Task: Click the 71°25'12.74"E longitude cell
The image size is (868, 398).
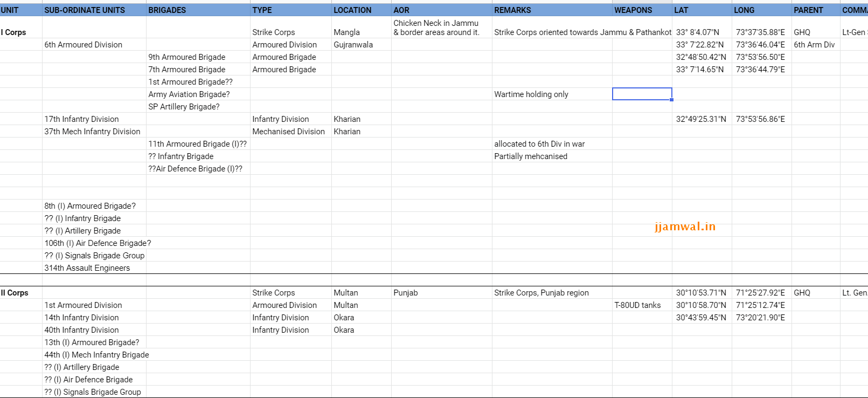Action: coord(762,305)
